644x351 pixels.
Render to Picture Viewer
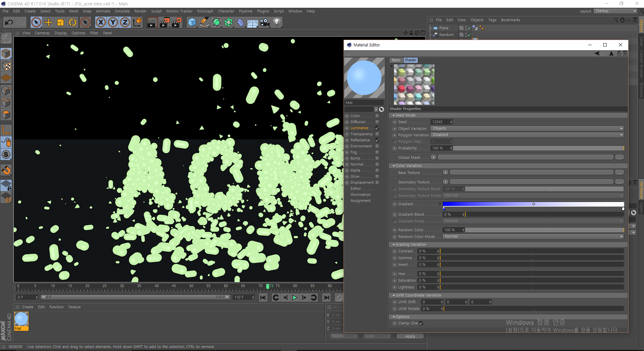(164, 23)
